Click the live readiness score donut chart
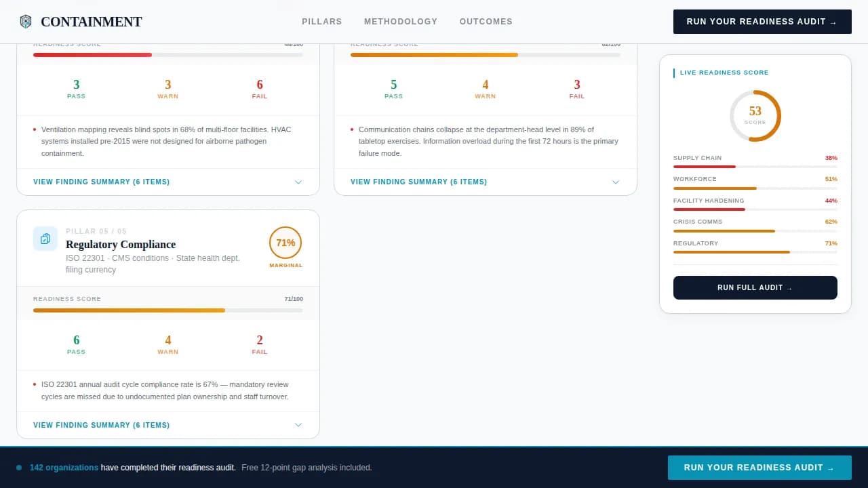This screenshot has height=488, width=868. [755, 116]
